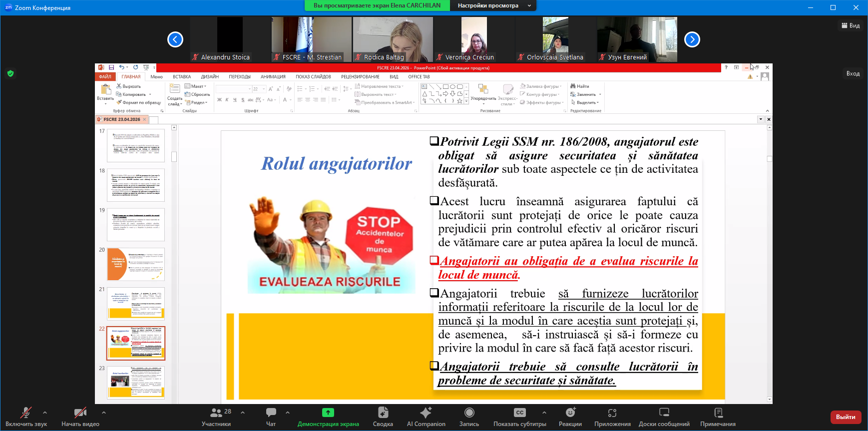Open the Примечания notes panel
The image size is (868, 431).
click(x=718, y=417)
